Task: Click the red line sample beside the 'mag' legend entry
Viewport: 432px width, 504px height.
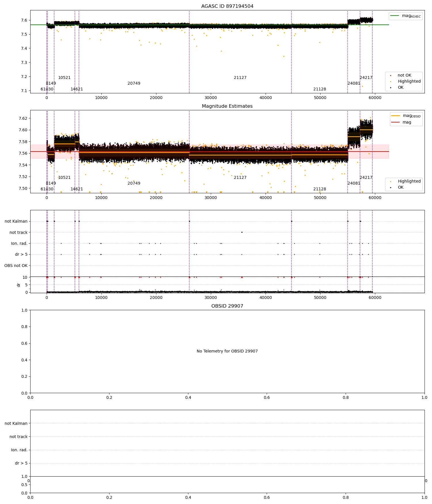Action: tap(395, 122)
